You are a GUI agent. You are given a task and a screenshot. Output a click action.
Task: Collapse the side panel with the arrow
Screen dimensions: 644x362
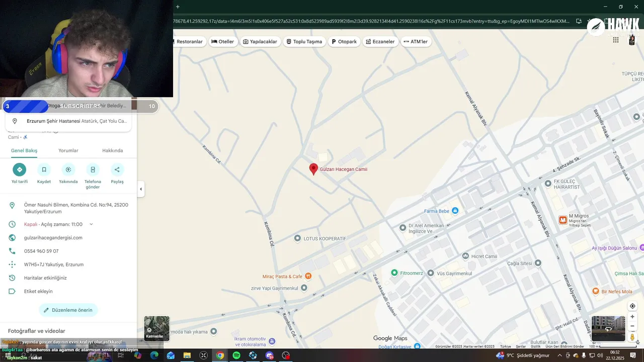(141, 189)
